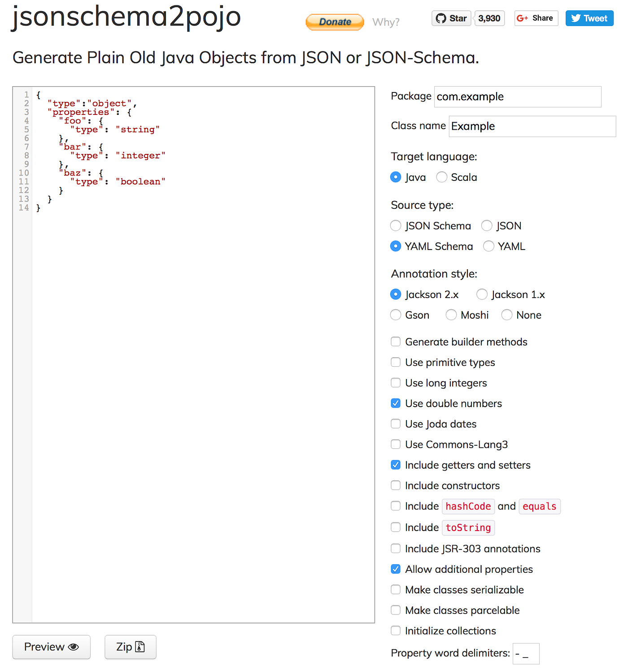
Task: Choose Gson annotation style
Action: (x=395, y=315)
